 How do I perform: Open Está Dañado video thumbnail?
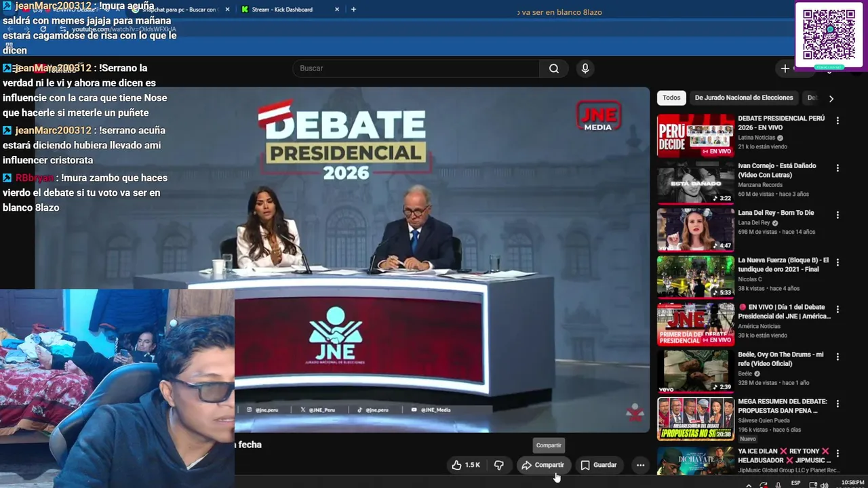[x=696, y=183]
